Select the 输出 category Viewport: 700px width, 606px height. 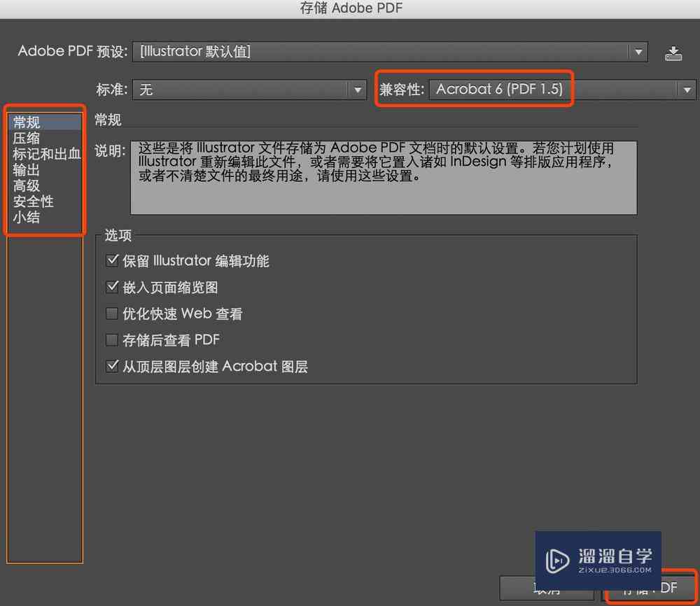[x=45, y=170]
